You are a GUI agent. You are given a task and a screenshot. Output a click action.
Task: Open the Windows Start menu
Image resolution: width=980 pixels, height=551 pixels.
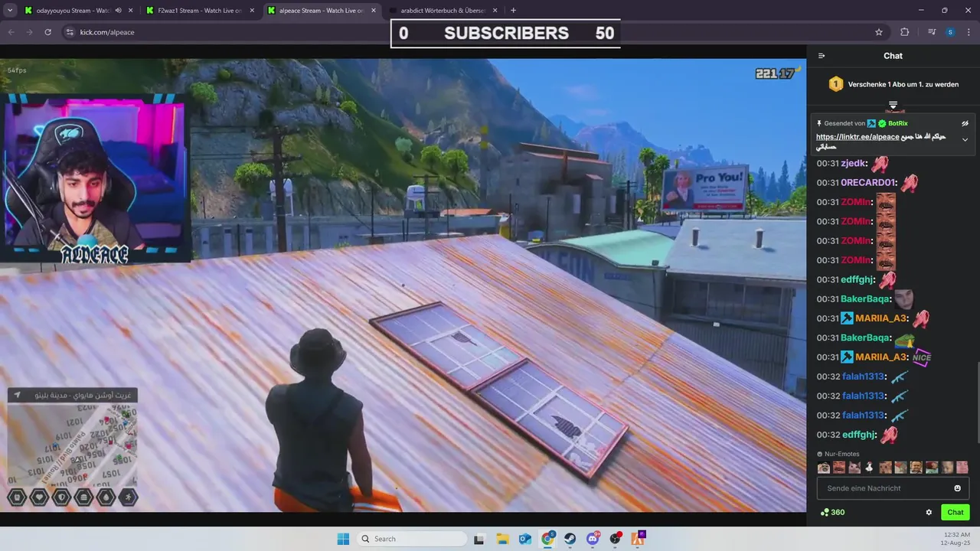[342, 539]
